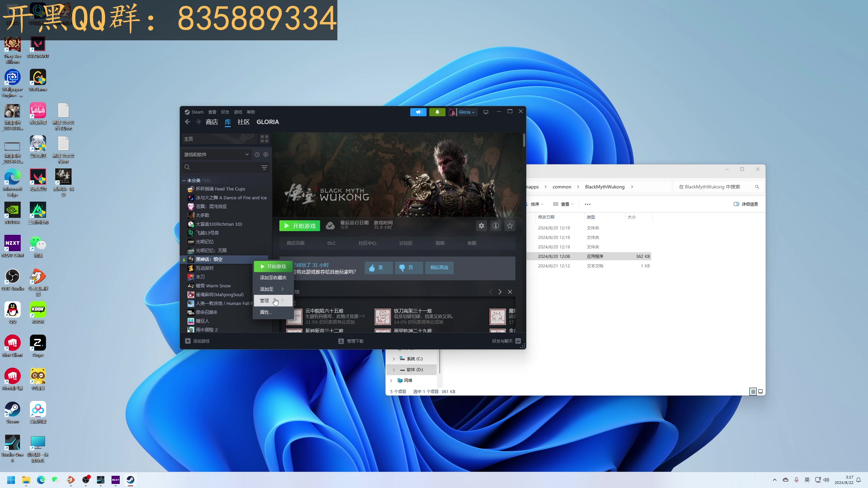Open 商店页面 link for Wukong
Screen dimensions: 868x488
point(295,243)
